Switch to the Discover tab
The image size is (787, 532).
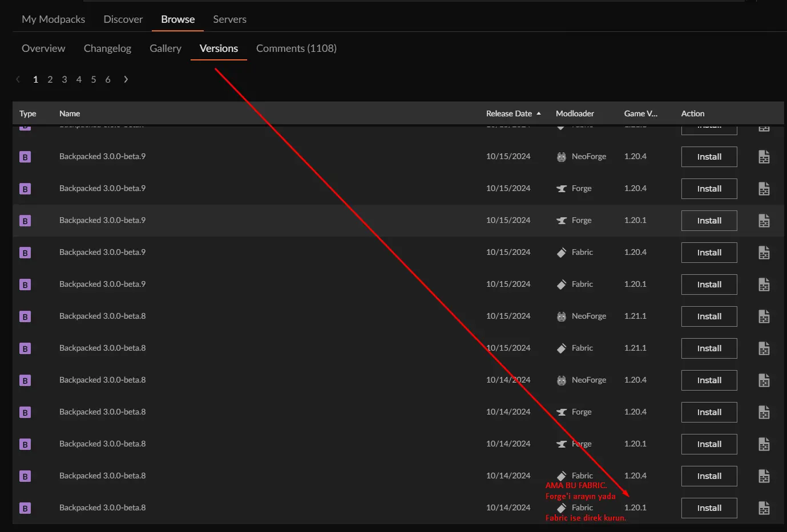coord(123,19)
